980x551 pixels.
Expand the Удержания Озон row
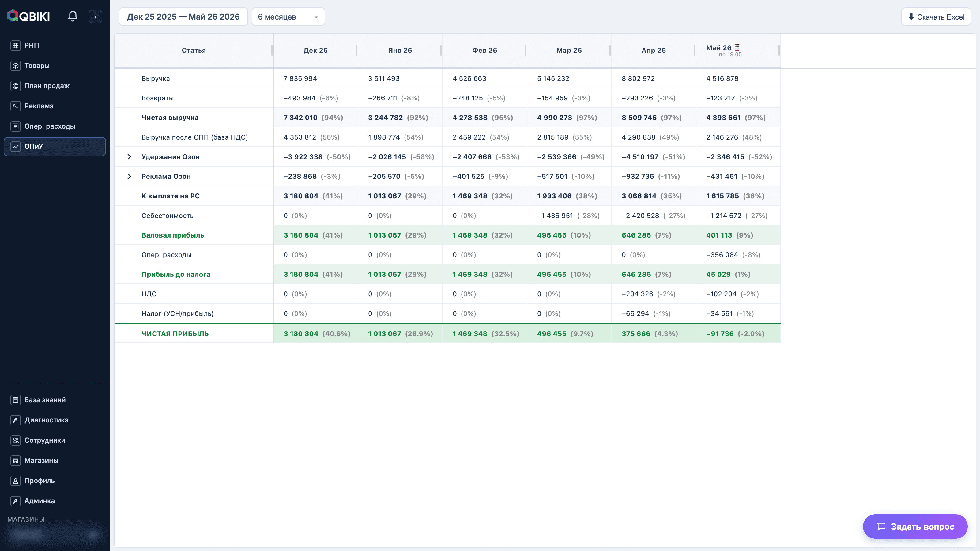click(x=129, y=157)
